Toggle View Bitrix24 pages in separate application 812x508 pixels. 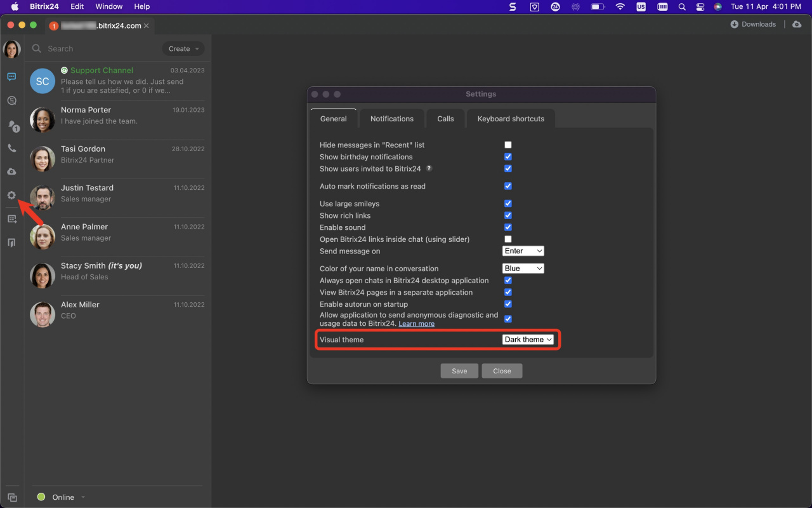point(507,292)
